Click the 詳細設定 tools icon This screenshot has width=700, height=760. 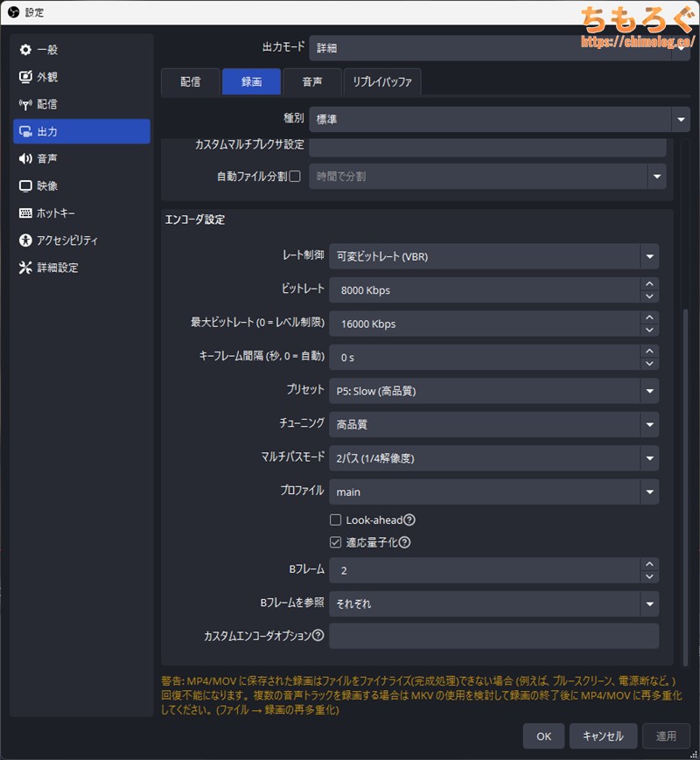point(25,268)
